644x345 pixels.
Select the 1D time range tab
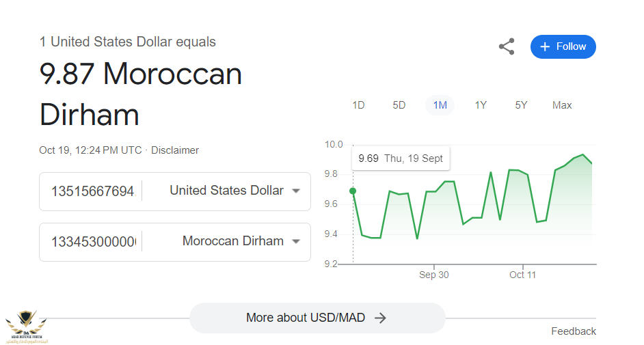(x=358, y=105)
